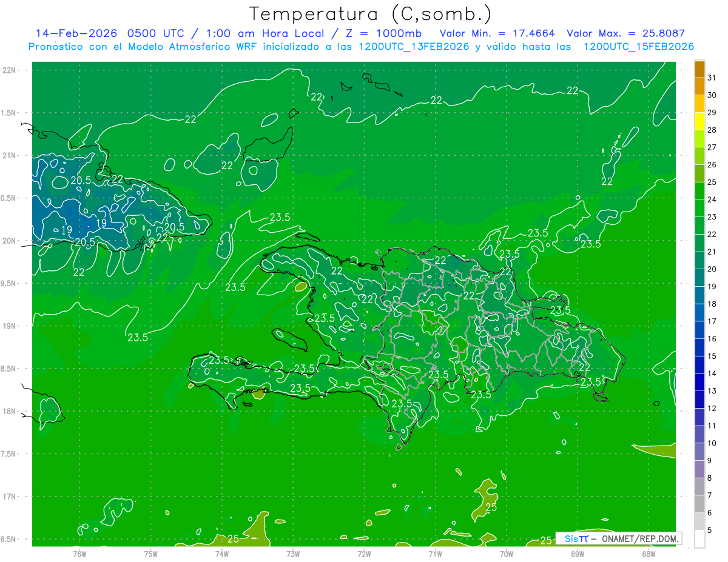
Task: Click the "17N" latitude axis label
Action: 10,497
